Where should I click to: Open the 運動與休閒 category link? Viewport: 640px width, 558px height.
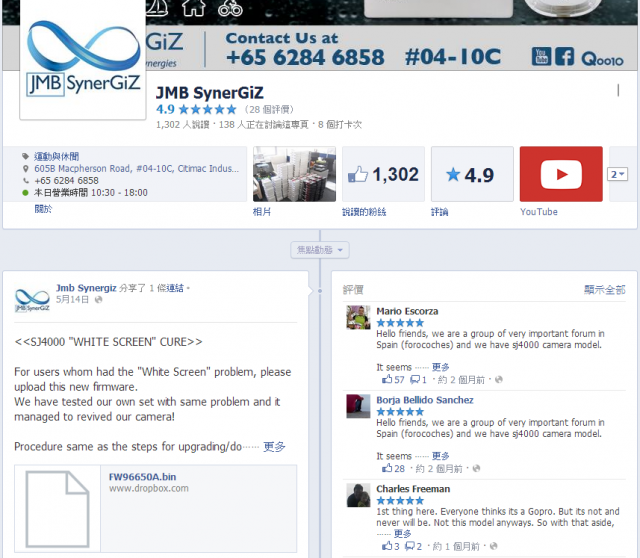56,156
